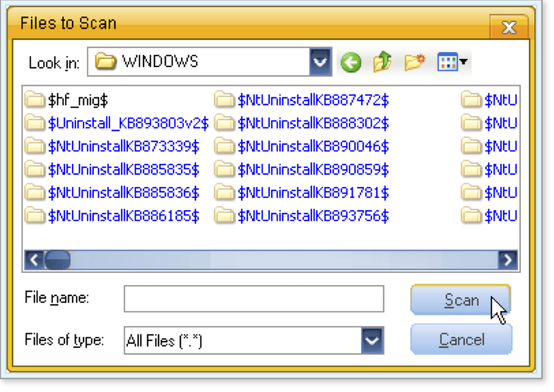
Task: Select folder $NtUninstallKB890046$
Action: (x=302, y=147)
